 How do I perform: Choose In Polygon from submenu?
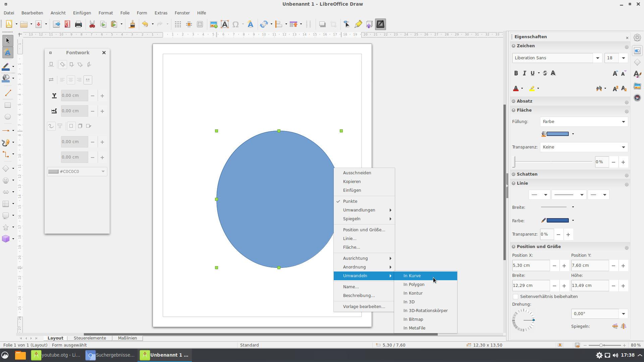[414, 285]
